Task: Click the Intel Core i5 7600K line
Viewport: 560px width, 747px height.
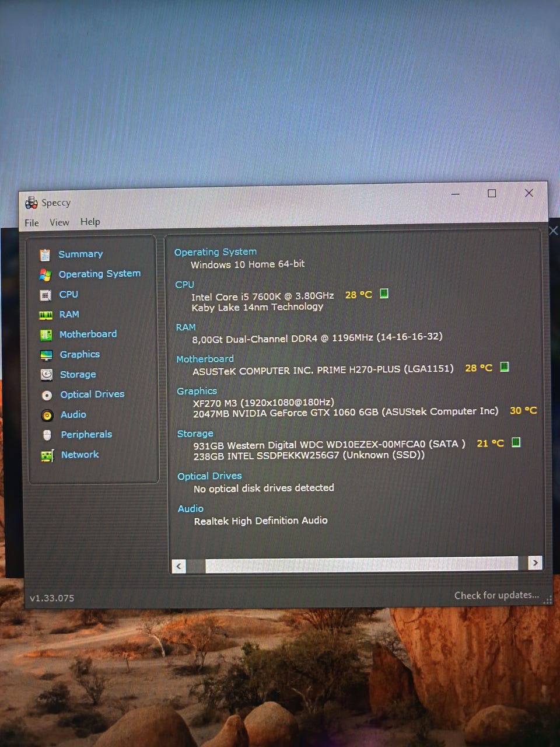Action: click(x=262, y=296)
